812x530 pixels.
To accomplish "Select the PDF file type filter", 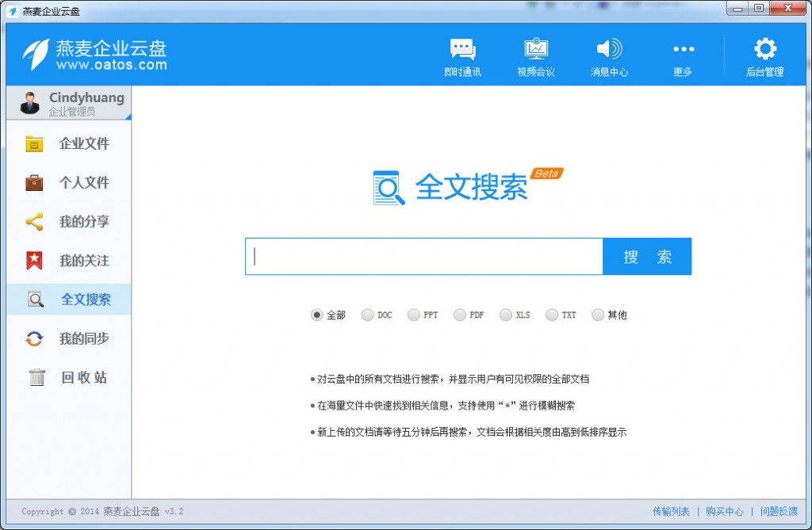I will click(460, 315).
